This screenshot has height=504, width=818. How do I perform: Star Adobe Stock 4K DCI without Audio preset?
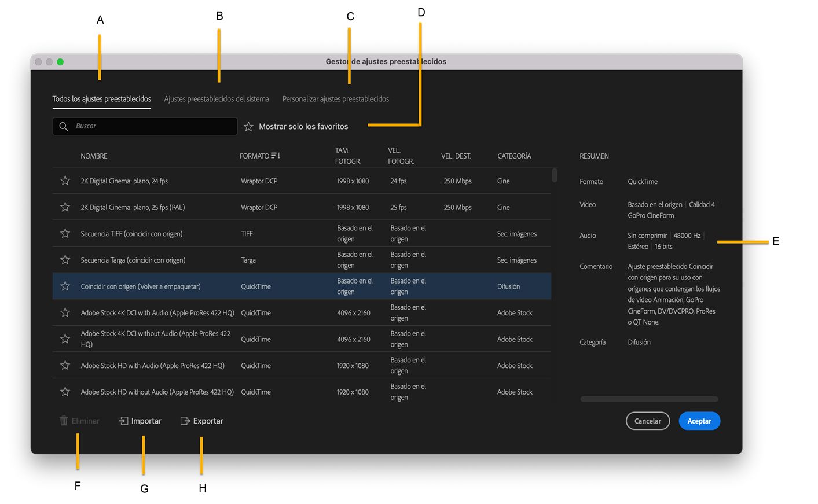(x=65, y=339)
